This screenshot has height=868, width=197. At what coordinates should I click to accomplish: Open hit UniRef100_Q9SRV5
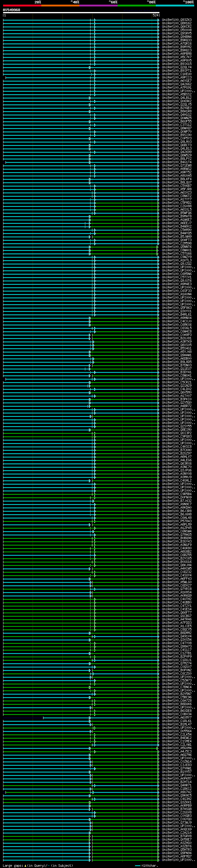(x=177, y=33)
